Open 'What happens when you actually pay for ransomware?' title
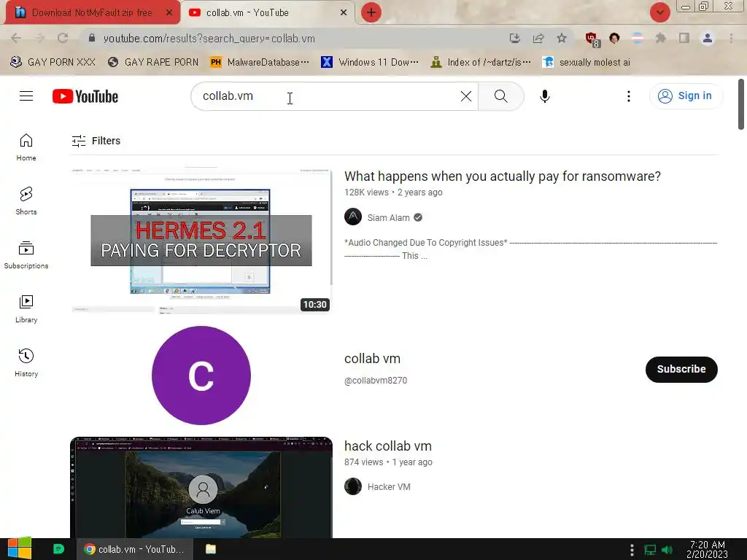747x560 pixels. click(502, 176)
